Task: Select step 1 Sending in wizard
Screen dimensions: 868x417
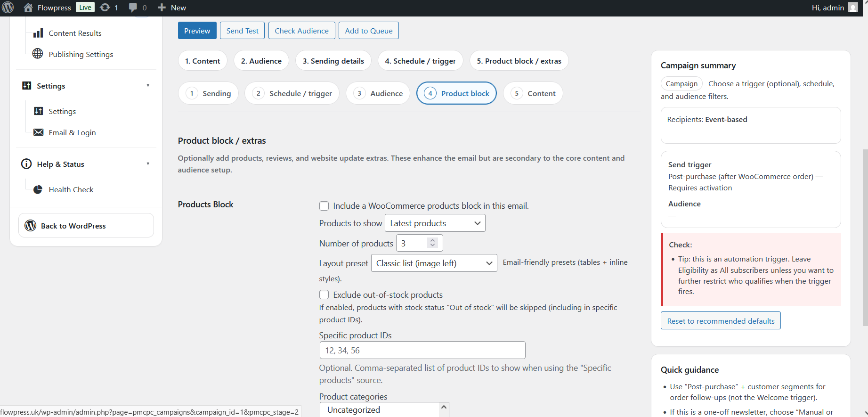Action: [209, 93]
